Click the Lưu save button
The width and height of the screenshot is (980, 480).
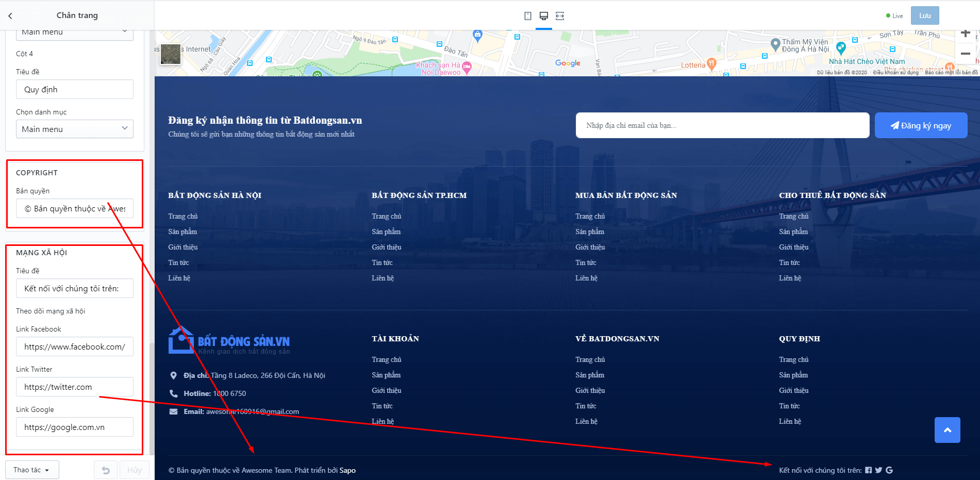pyautogui.click(x=925, y=15)
